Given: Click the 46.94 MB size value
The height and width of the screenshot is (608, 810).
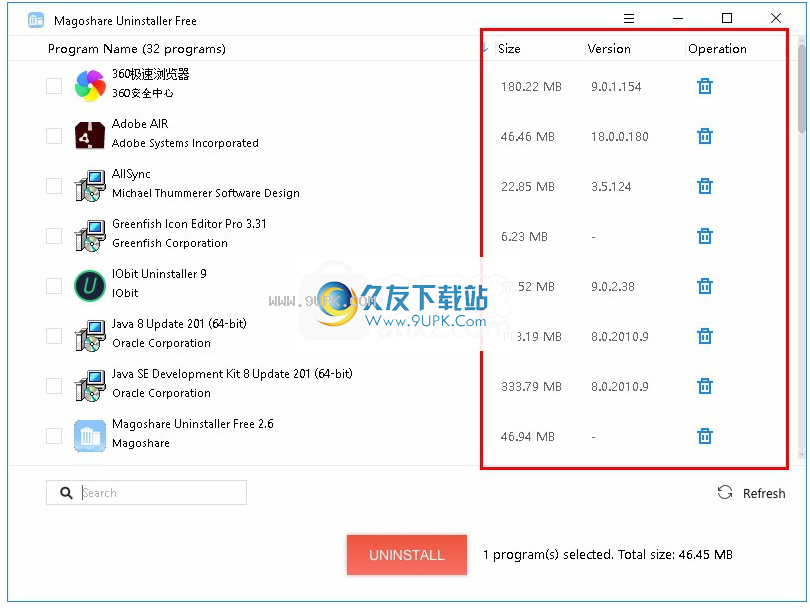Looking at the screenshot, I should [527, 436].
